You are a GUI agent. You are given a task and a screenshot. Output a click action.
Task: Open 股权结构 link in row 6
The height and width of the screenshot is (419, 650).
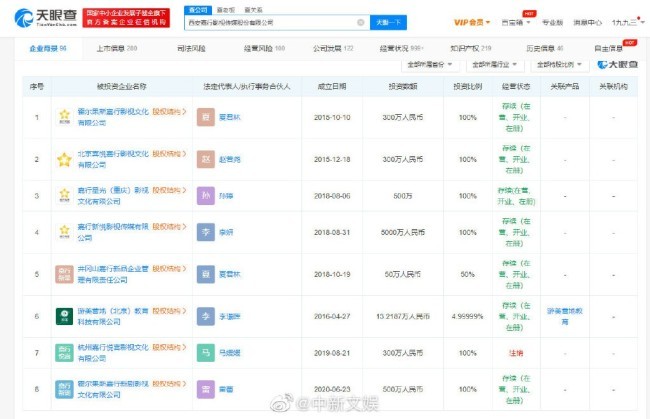point(170,311)
